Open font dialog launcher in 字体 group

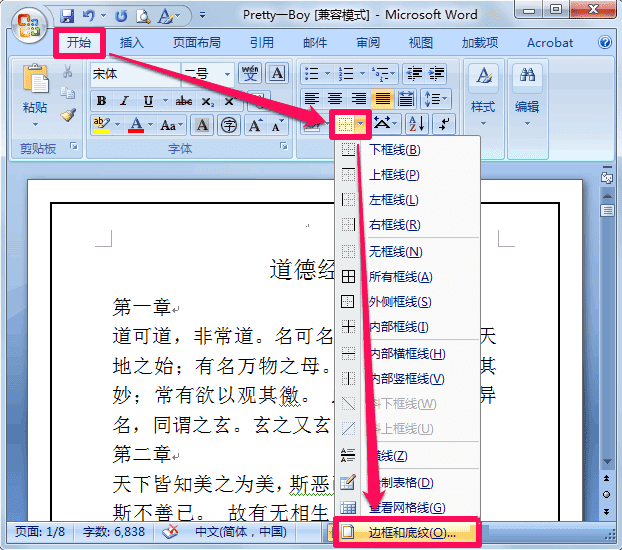[284, 146]
